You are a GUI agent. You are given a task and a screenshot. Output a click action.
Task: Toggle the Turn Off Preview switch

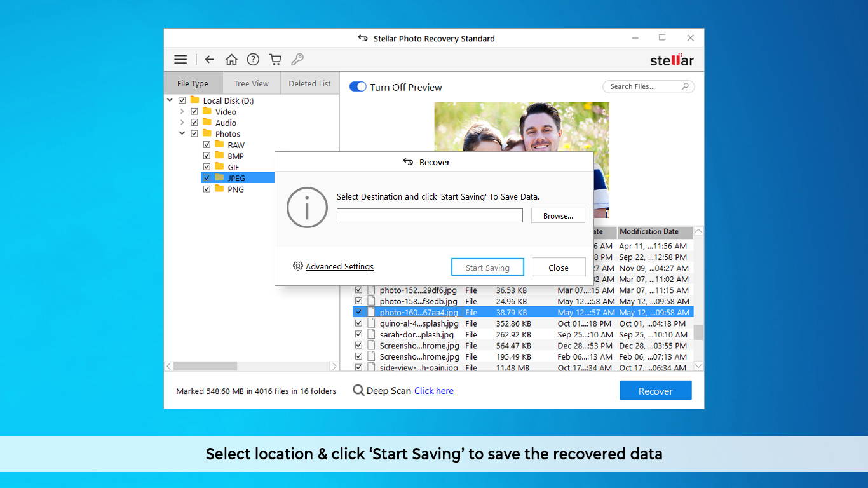tap(358, 87)
